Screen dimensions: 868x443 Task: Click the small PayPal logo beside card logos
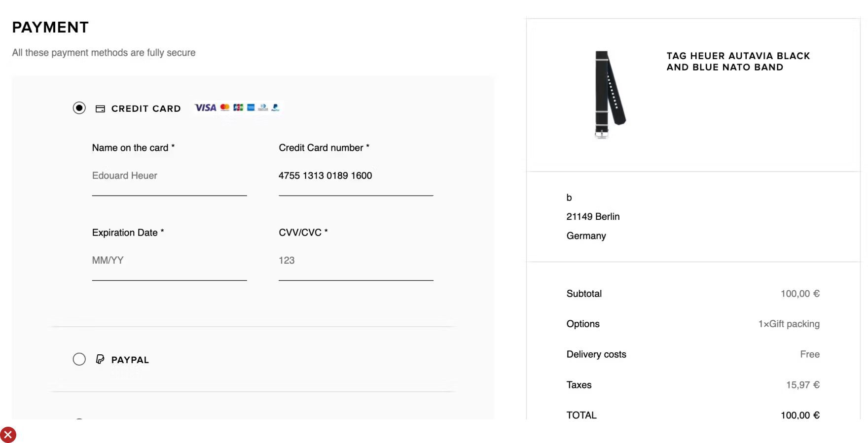(275, 107)
